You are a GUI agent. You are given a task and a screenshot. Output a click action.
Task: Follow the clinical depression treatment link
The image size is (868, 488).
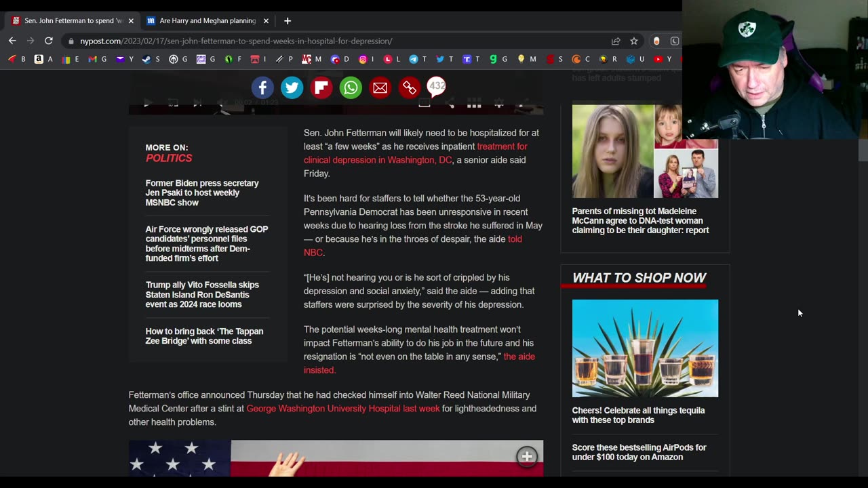click(415, 153)
